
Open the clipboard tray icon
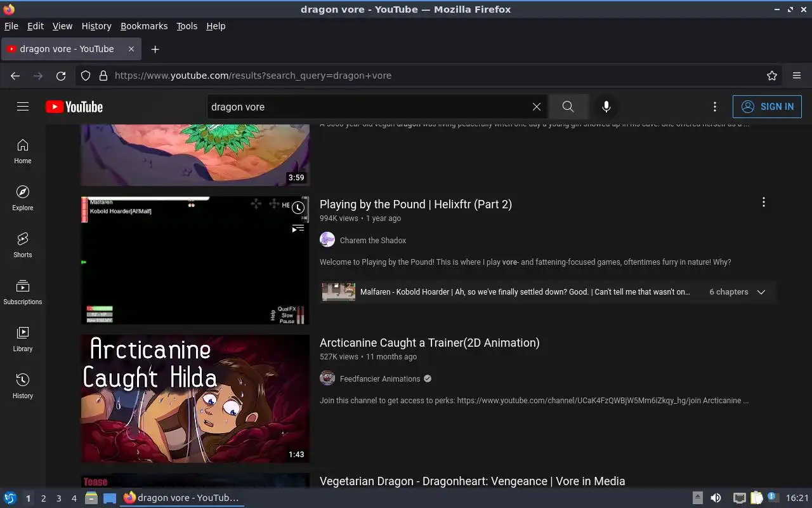pos(757,498)
